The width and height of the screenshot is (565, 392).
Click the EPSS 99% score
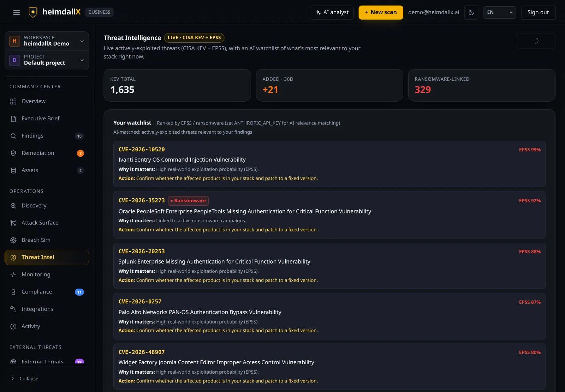530,150
